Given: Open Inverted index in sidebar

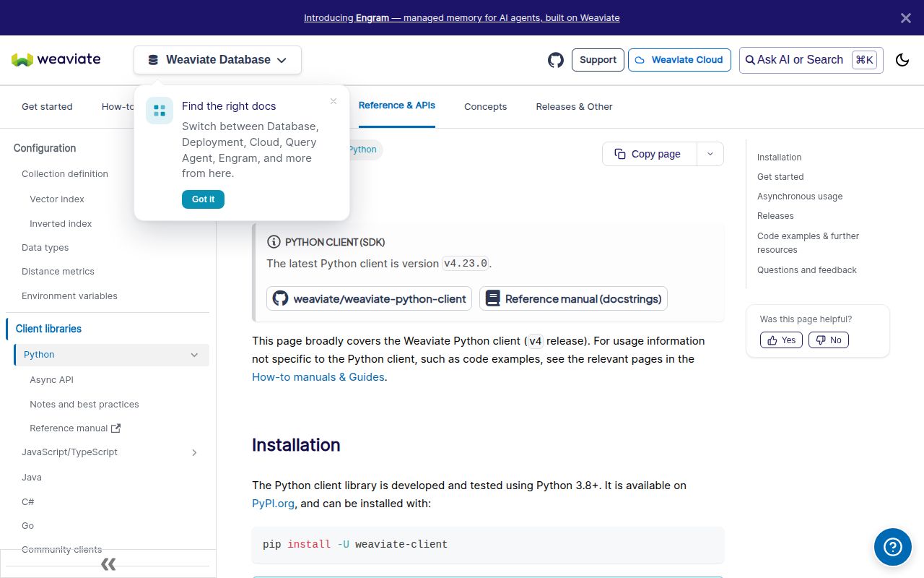Looking at the screenshot, I should pos(61,224).
